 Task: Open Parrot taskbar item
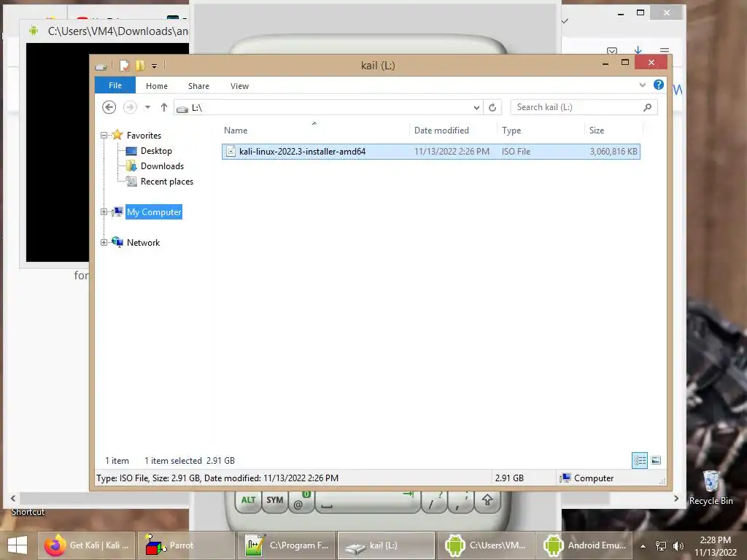click(186, 545)
